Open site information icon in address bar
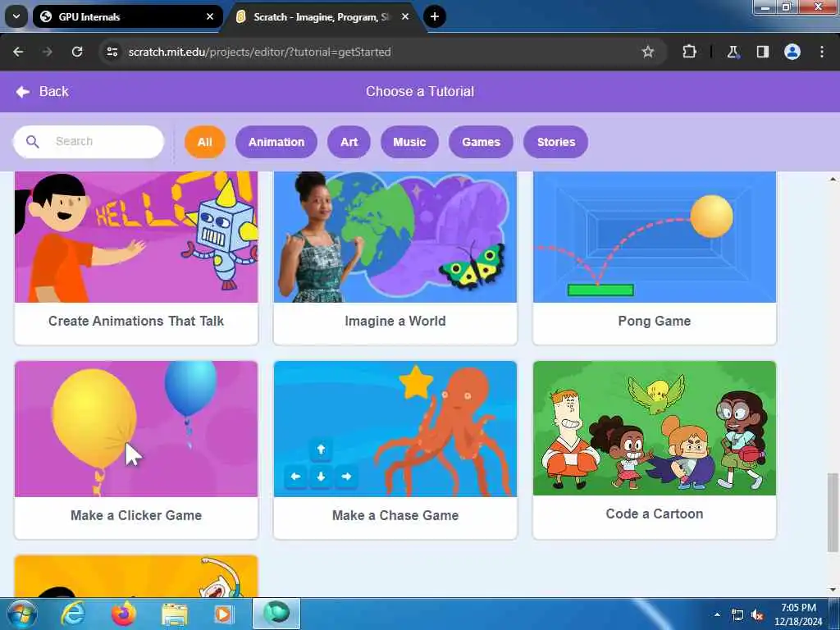840x630 pixels. click(x=112, y=52)
